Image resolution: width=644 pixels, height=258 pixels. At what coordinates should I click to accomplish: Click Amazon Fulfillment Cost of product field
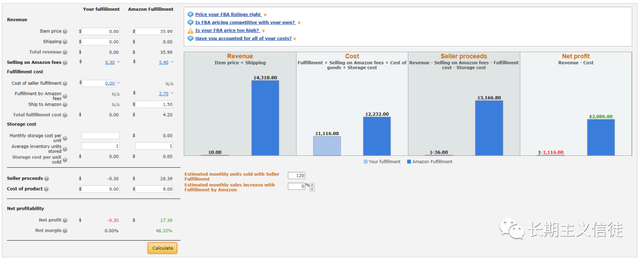(x=154, y=189)
